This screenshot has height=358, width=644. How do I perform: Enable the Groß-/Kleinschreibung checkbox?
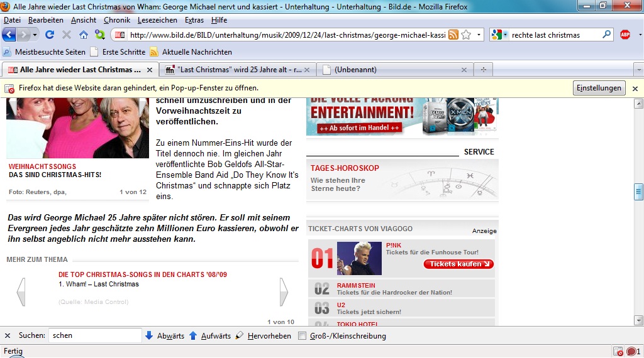coord(303,336)
